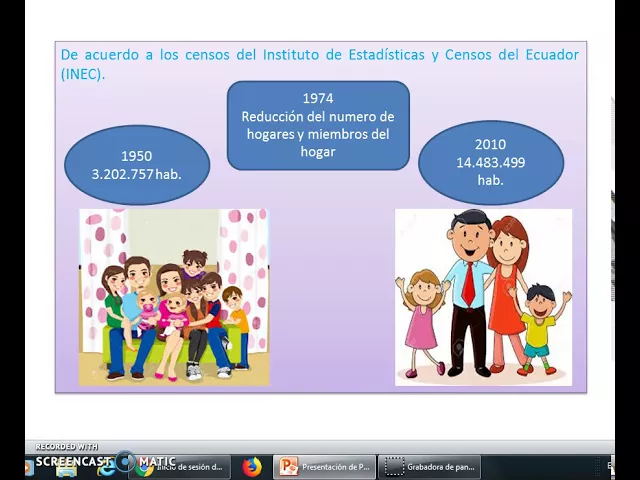Image resolution: width=640 pixels, height=480 pixels.
Task: Open the file explorer taskbar icon
Action: coord(67,468)
